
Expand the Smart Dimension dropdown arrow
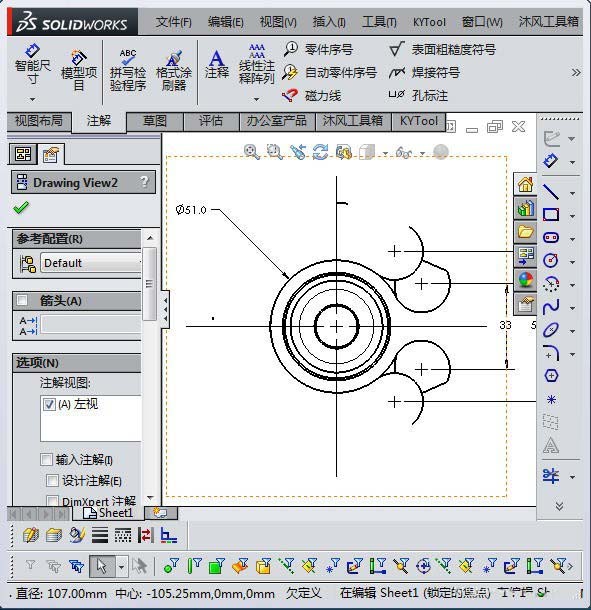33,100
